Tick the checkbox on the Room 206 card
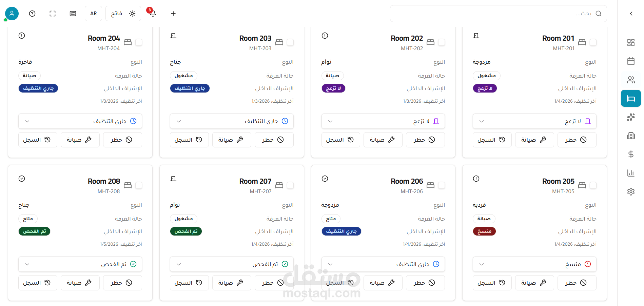Image resolution: width=644 pixels, height=306 pixels. 442,185
